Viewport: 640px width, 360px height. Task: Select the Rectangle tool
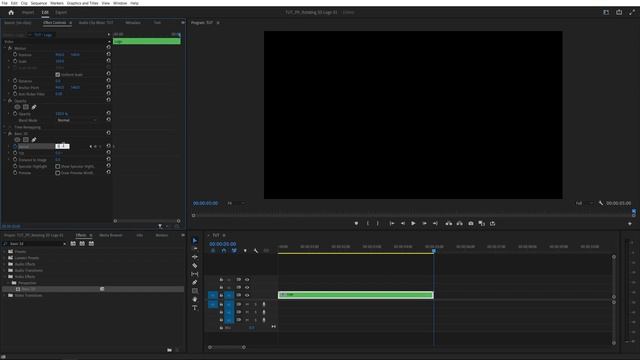195,291
